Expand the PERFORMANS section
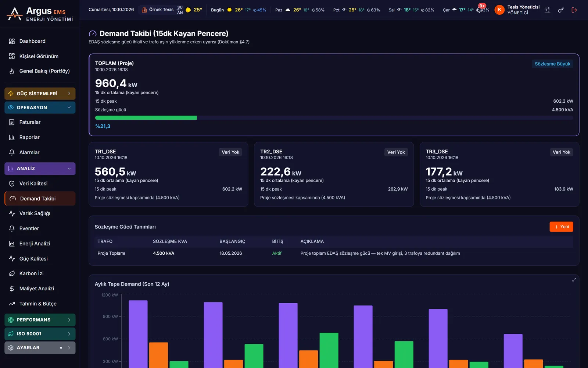588x368 pixels. [x=40, y=320]
